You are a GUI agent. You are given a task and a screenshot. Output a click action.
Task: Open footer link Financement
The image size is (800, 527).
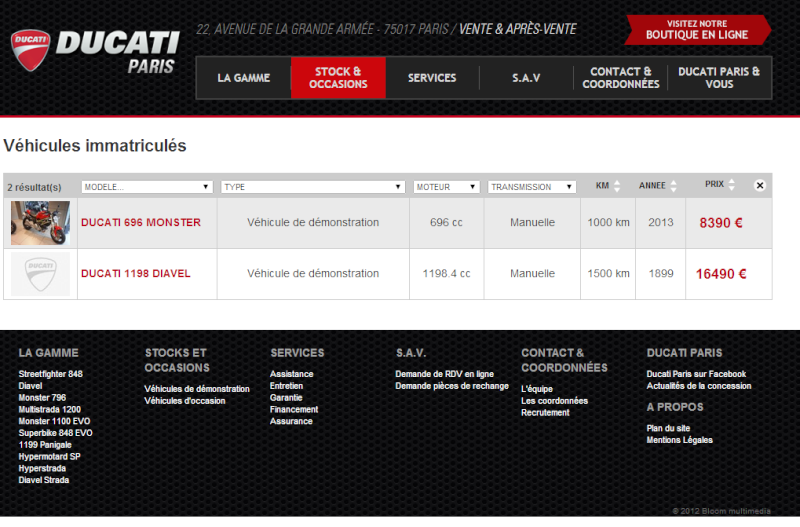point(294,409)
